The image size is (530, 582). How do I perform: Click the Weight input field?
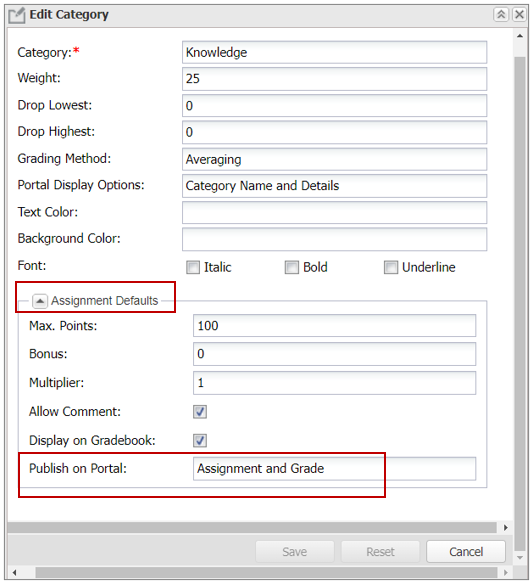pyautogui.click(x=334, y=79)
